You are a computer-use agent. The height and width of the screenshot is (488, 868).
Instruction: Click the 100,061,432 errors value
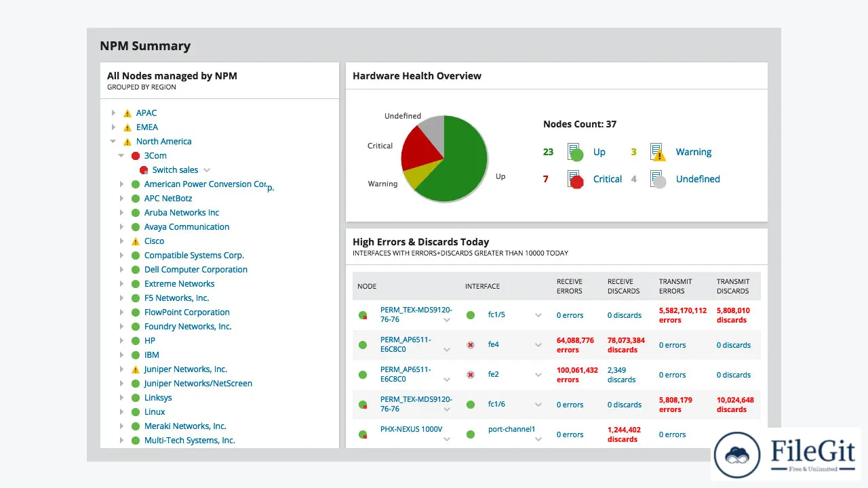click(x=577, y=375)
